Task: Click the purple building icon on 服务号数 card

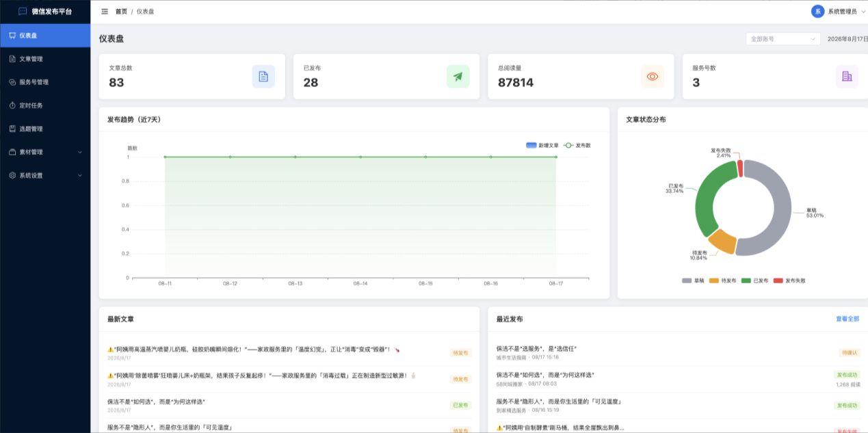Action: (x=847, y=77)
